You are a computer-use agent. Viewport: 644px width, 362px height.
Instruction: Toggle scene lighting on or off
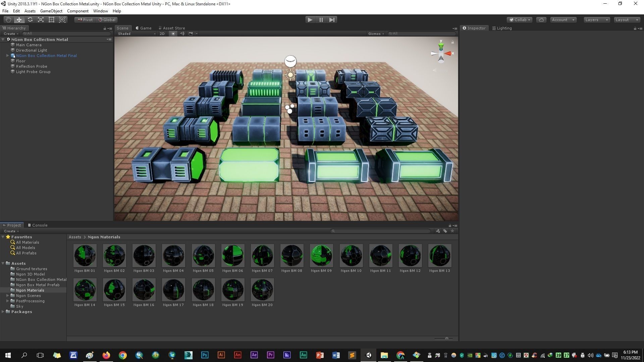pos(173,34)
